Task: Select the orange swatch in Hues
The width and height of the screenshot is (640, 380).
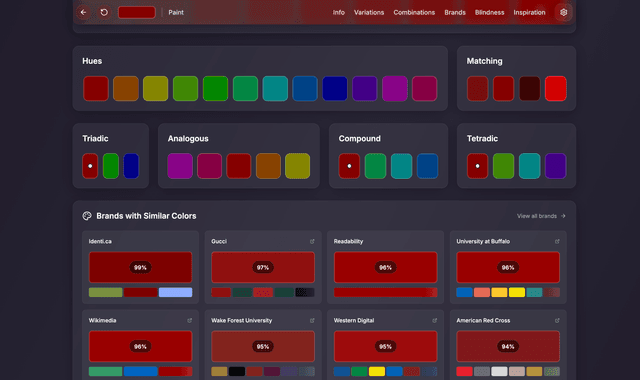Action: (126, 88)
